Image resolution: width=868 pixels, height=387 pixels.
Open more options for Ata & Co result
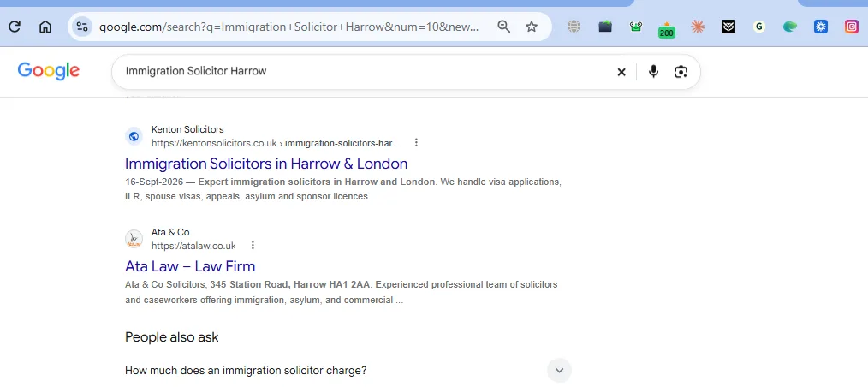(x=253, y=245)
